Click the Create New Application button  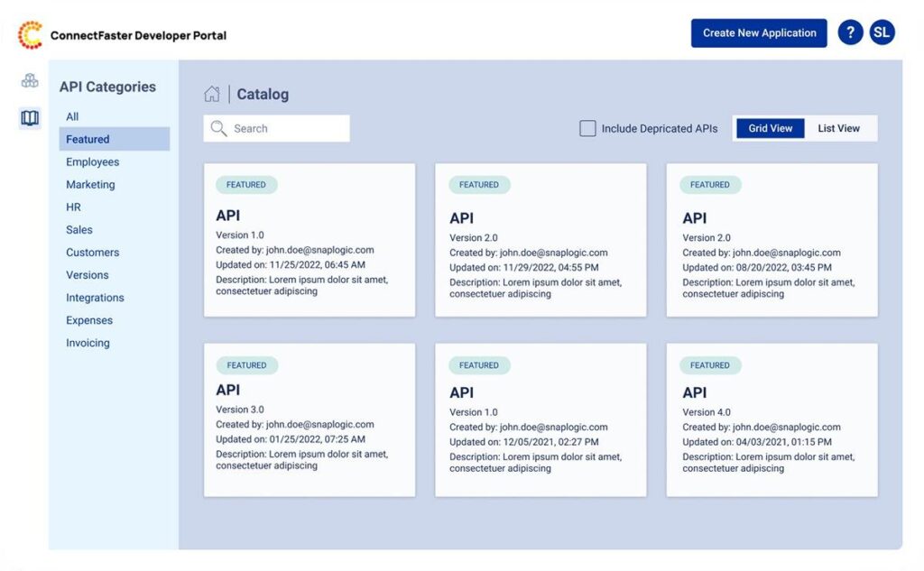pyautogui.click(x=759, y=32)
